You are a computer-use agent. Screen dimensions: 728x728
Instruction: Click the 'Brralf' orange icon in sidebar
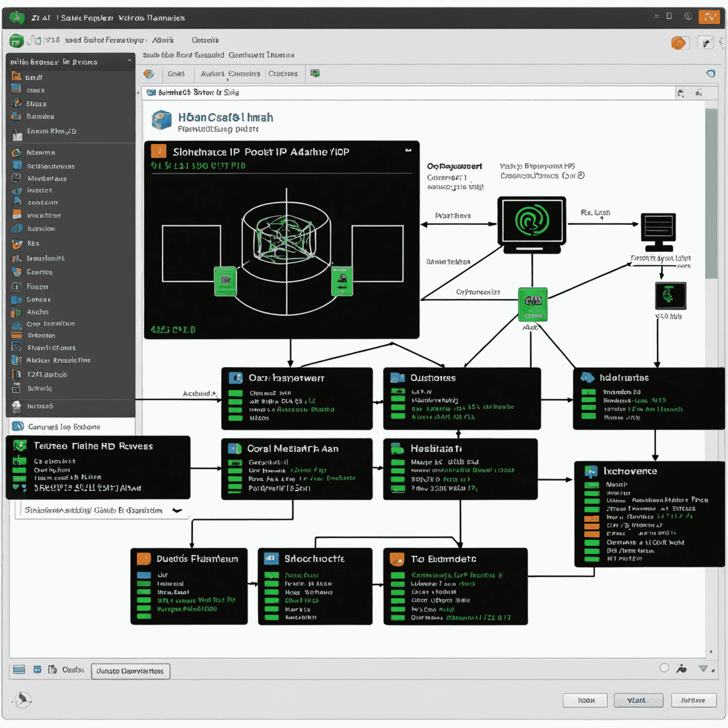click(x=17, y=76)
